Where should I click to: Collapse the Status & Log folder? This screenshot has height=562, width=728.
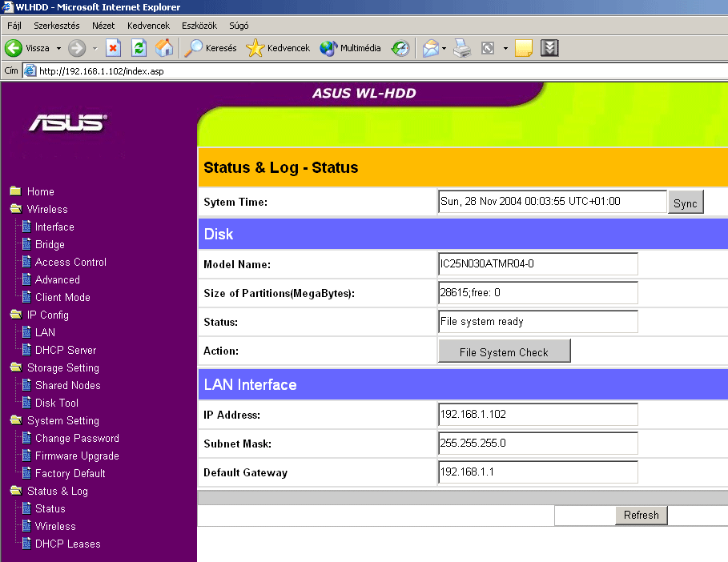click(x=49, y=491)
